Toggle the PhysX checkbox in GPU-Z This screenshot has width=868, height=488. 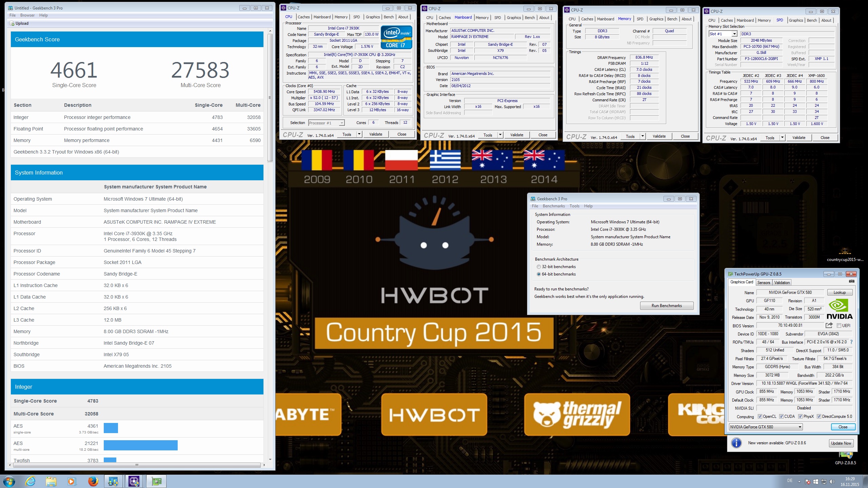[x=800, y=416]
